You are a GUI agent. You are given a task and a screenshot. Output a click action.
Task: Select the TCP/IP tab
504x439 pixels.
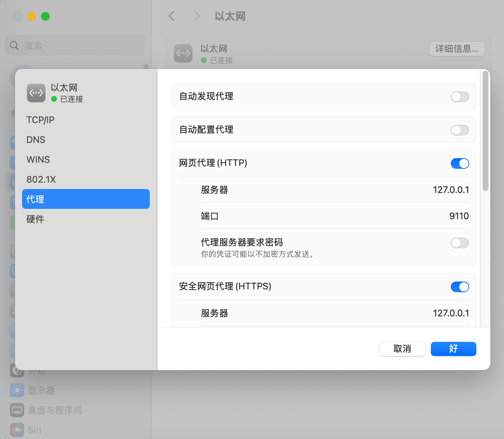pyautogui.click(x=86, y=120)
